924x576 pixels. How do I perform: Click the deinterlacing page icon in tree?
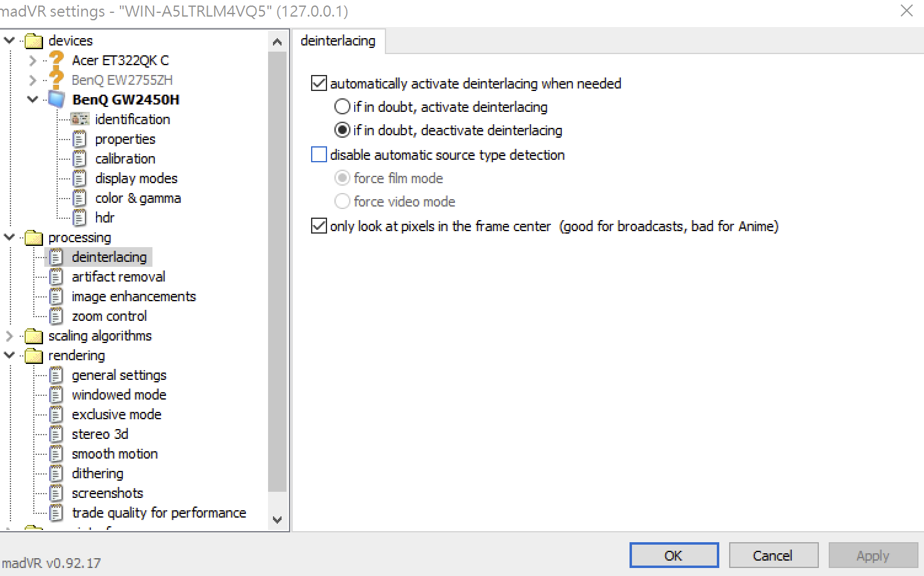point(56,257)
